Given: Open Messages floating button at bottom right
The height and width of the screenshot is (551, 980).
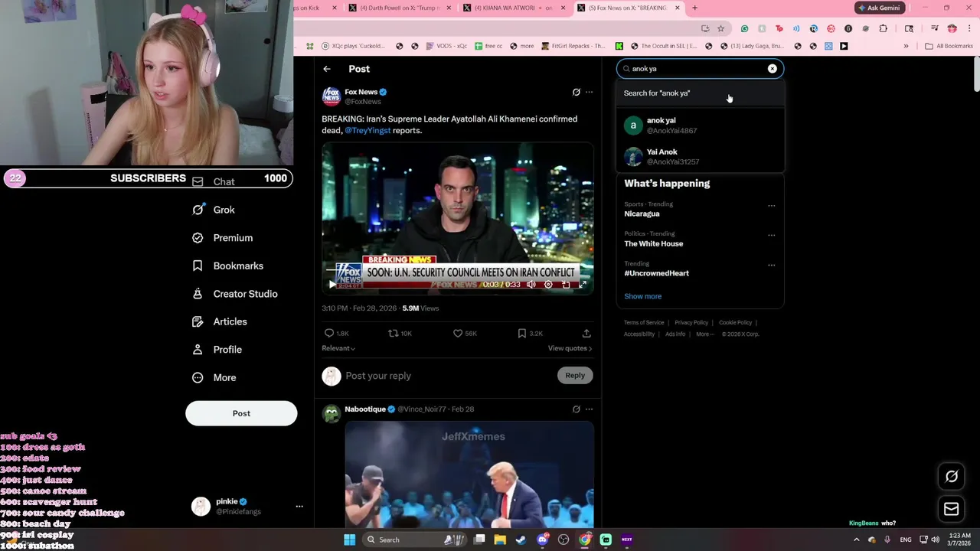Looking at the screenshot, I should click(x=952, y=508).
